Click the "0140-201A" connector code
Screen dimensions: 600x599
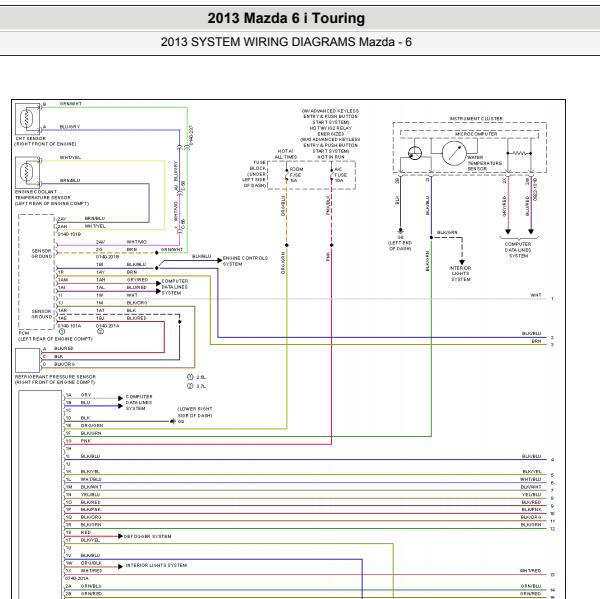(108, 326)
